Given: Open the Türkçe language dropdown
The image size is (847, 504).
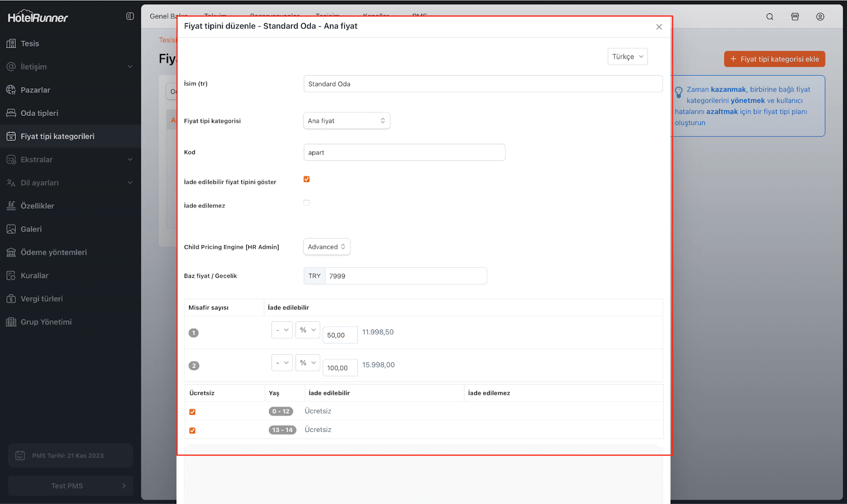Looking at the screenshot, I should (627, 57).
